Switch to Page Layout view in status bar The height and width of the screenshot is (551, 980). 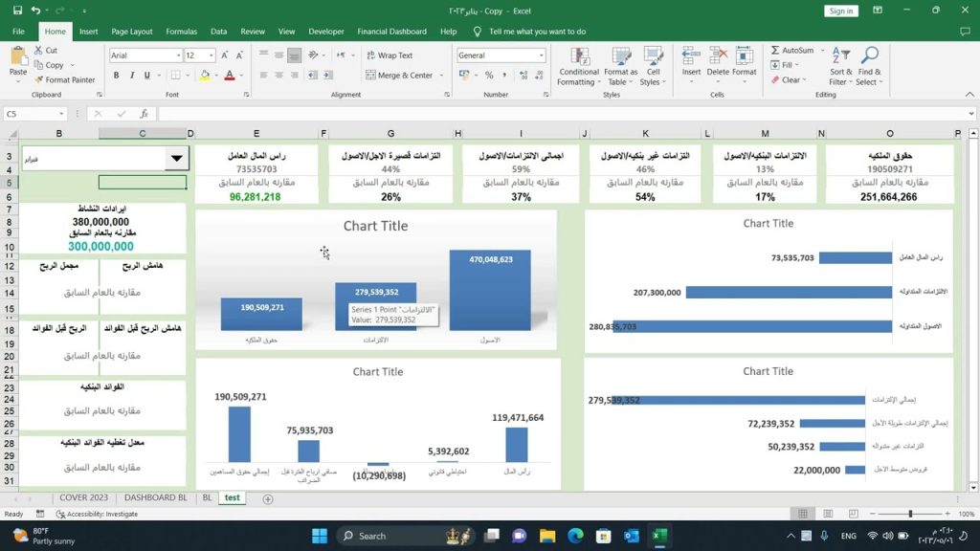click(x=828, y=514)
